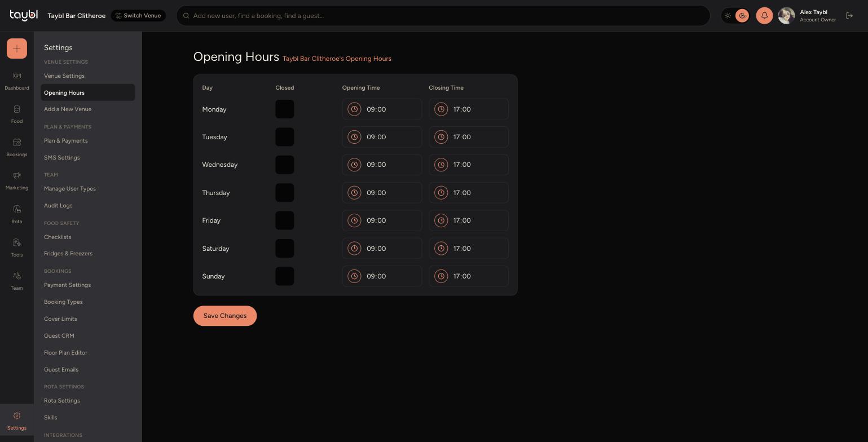Image resolution: width=868 pixels, height=442 pixels.
Task: Mark Thursday as closed
Action: (285, 193)
